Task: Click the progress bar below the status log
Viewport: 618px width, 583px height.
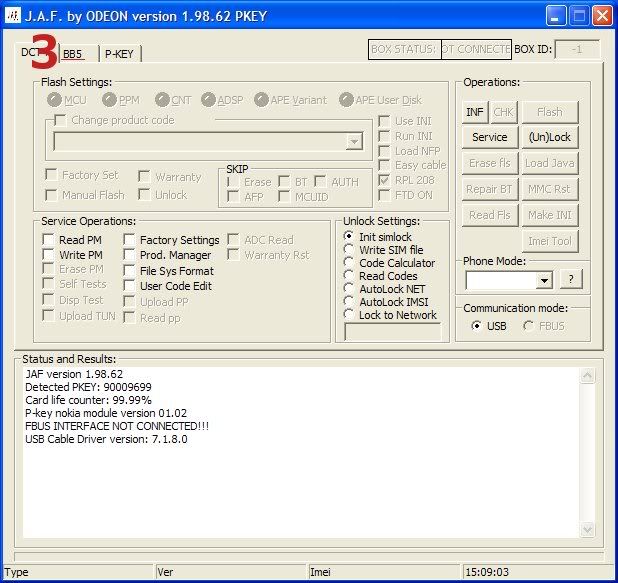Action: click(309, 556)
